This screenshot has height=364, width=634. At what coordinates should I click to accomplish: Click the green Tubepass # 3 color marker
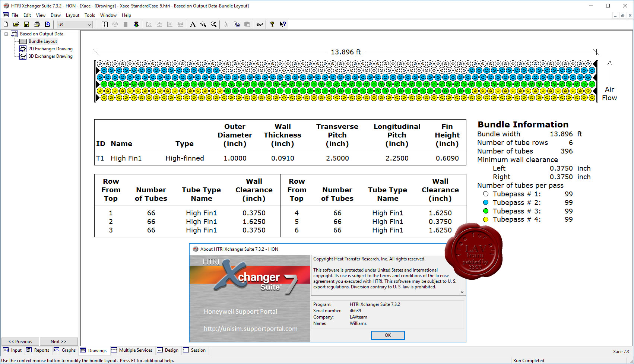coord(486,211)
